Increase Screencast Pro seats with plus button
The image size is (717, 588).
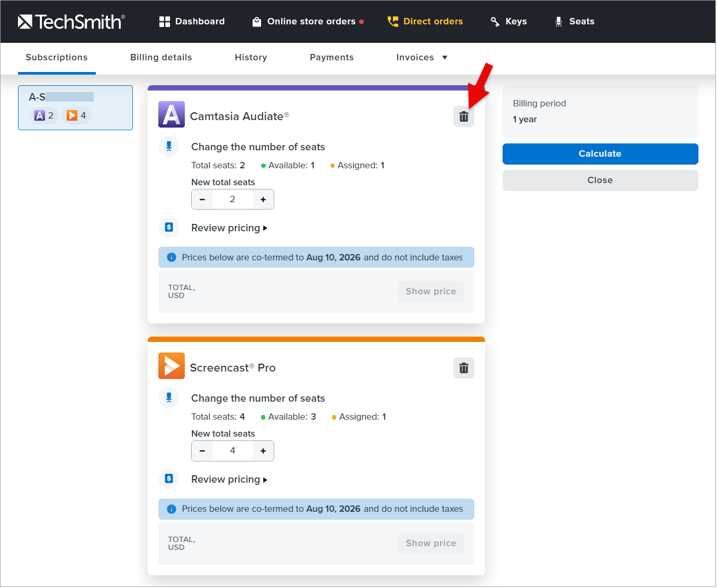(263, 451)
